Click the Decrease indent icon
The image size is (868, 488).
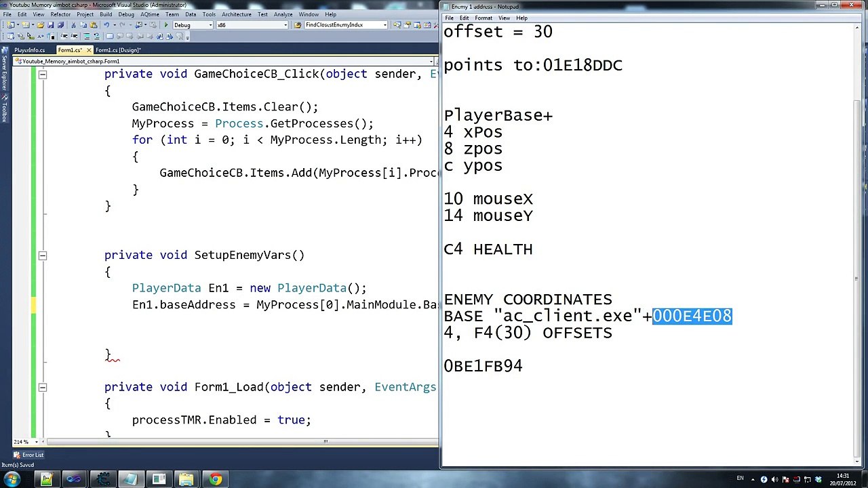[x=64, y=36]
